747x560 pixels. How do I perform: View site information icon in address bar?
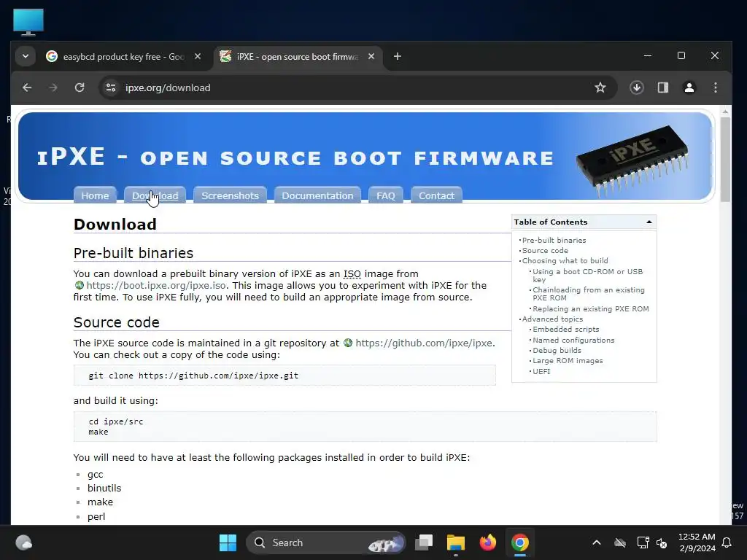click(111, 87)
